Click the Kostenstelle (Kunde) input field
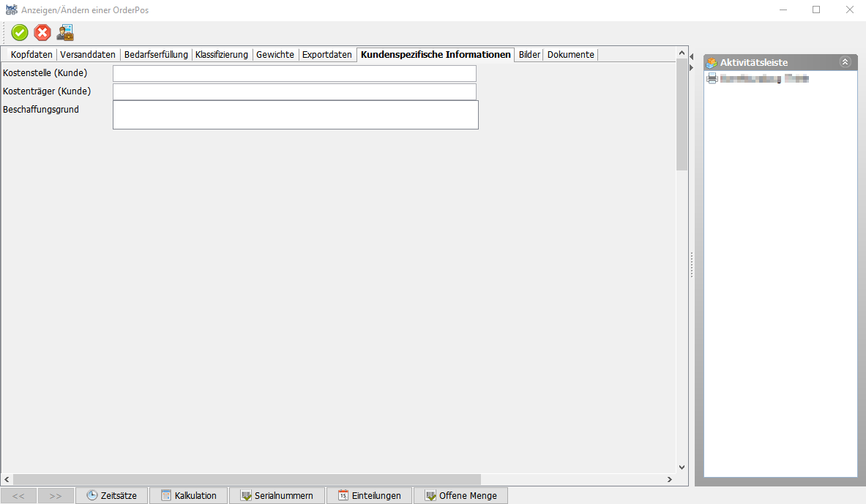This screenshot has height=504, width=866. (x=294, y=73)
